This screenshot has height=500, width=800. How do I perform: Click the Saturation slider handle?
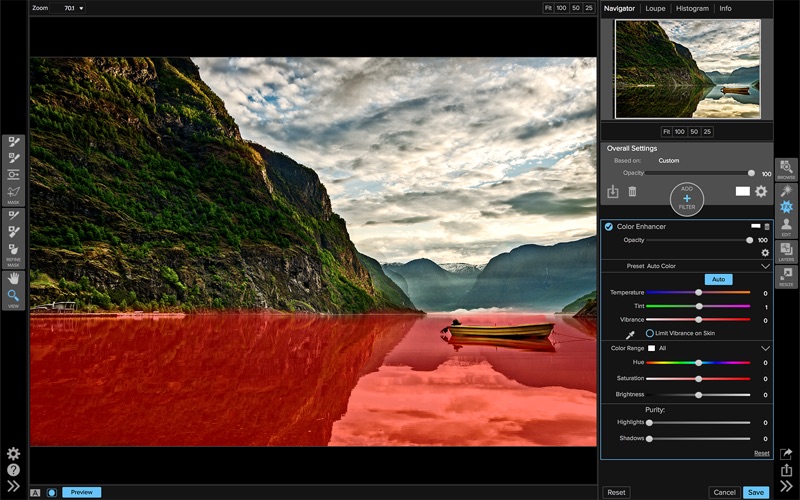pos(698,379)
